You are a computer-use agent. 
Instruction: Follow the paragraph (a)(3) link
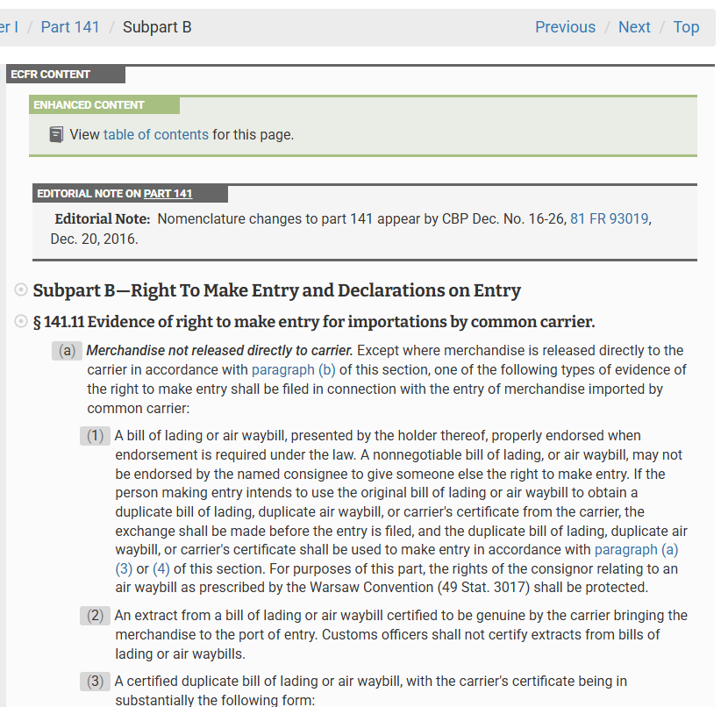[636, 550]
